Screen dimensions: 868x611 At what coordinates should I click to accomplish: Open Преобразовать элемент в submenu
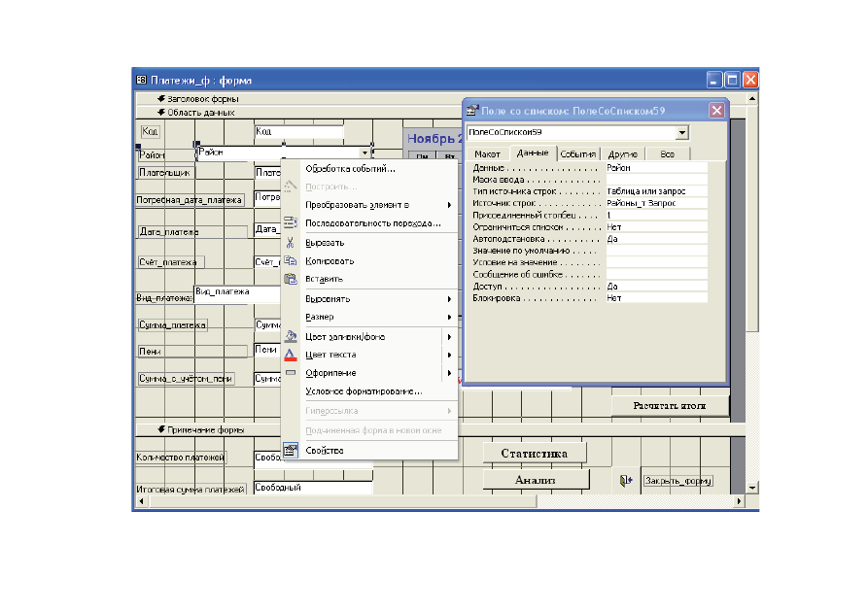point(369,205)
